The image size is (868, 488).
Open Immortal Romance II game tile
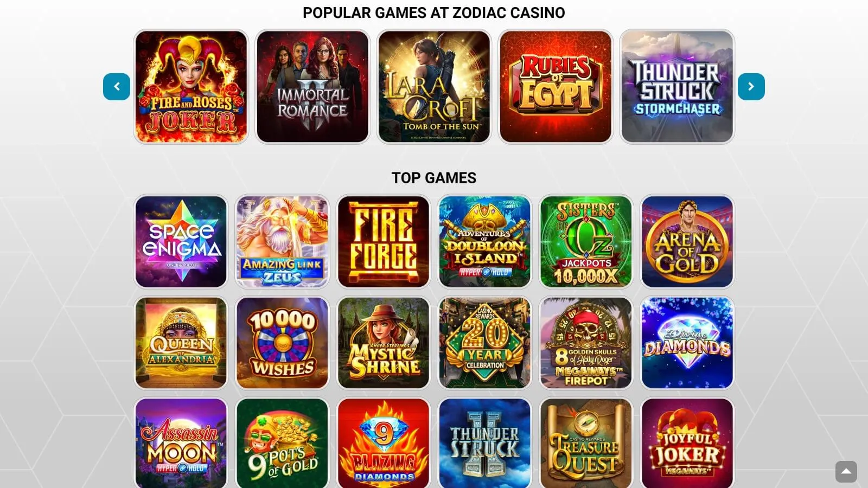pyautogui.click(x=312, y=87)
